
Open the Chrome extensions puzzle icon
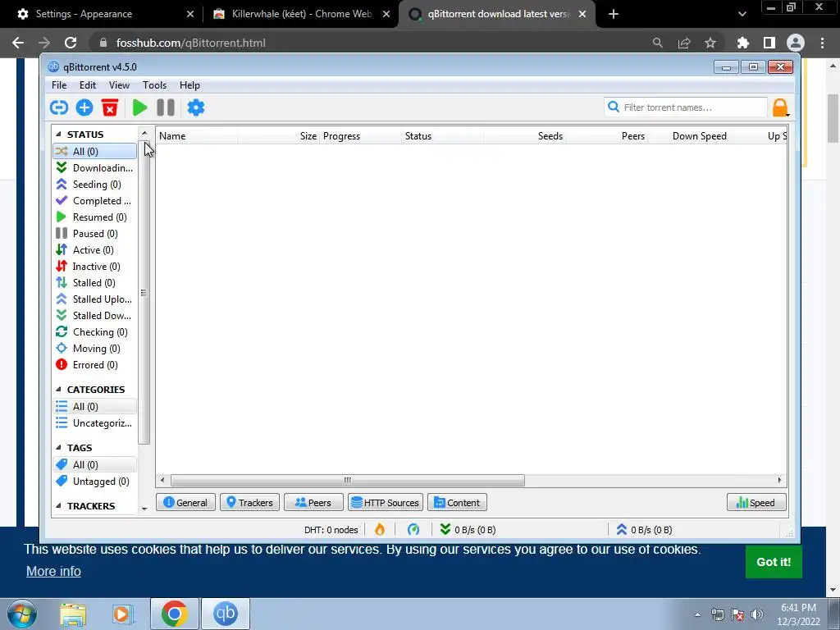tap(743, 43)
